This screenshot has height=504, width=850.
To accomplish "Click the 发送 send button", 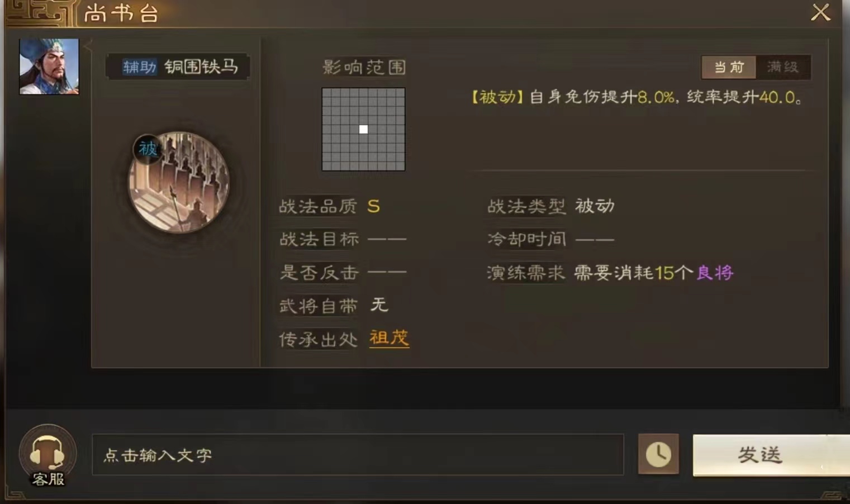I will pyautogui.click(x=771, y=455).
